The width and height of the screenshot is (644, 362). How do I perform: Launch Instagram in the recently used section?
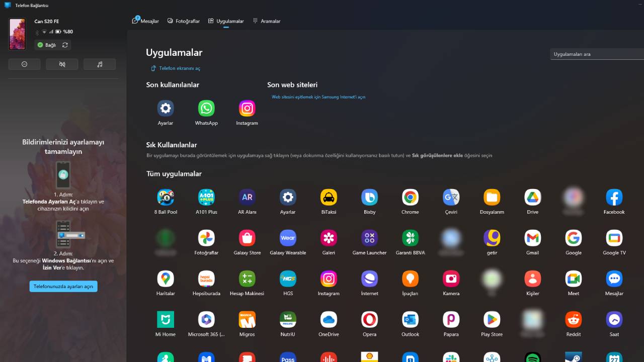click(247, 108)
